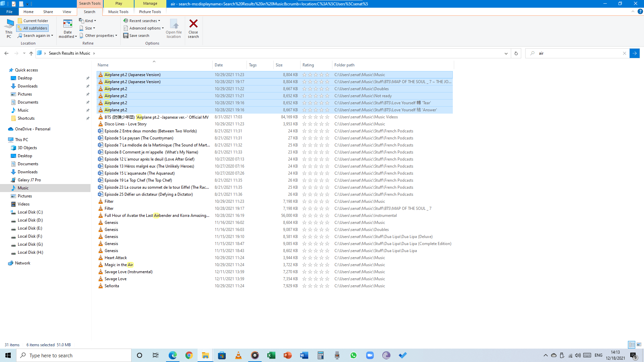Click Save search disk icon
The image size is (644, 362).
pos(126,36)
